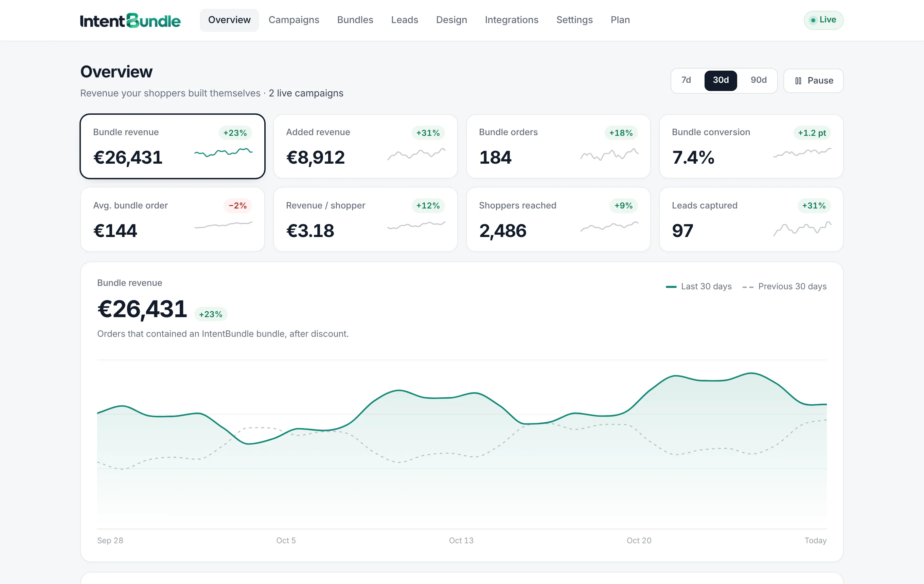Select the Revenue / shopper card
The width and height of the screenshot is (924, 584).
point(365,219)
